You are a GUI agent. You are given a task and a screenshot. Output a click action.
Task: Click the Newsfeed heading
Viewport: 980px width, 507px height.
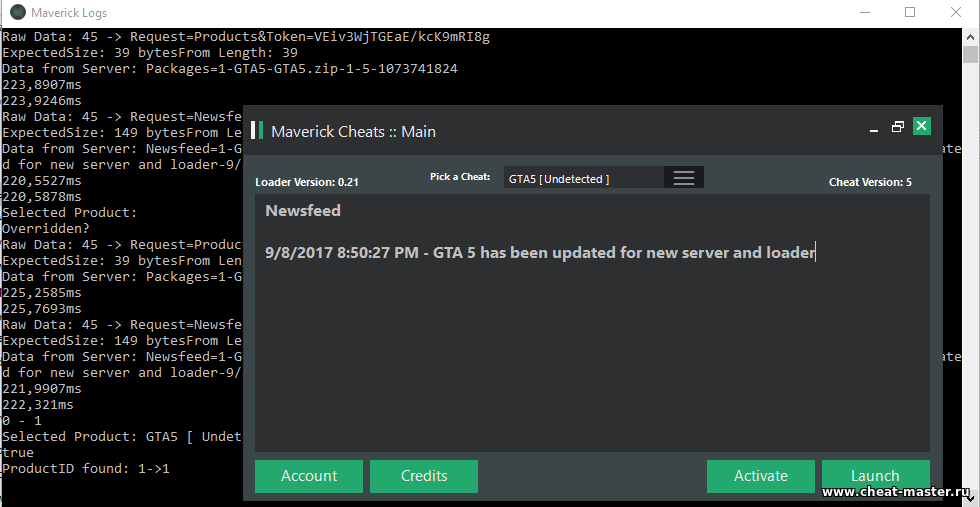point(303,211)
